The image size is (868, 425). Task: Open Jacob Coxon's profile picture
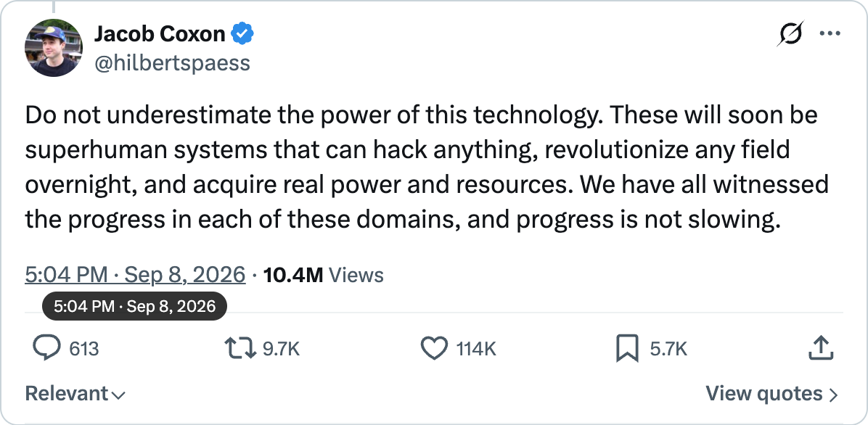[54, 48]
